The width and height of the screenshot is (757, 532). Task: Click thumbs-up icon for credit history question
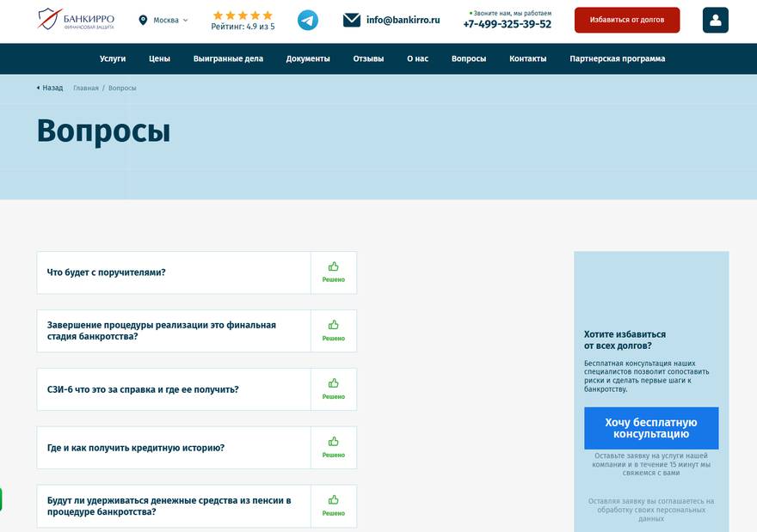333,442
